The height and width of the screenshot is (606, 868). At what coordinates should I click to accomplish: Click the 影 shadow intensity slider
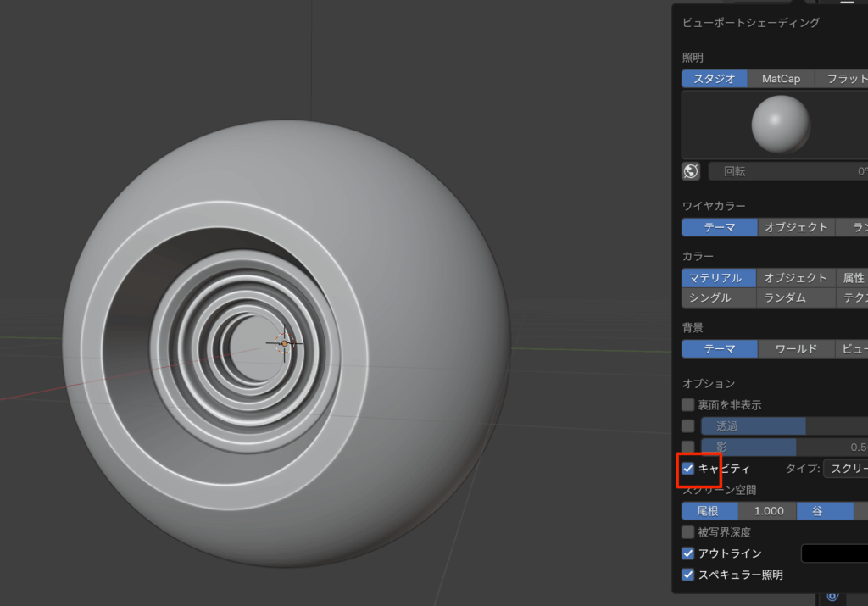click(x=784, y=447)
